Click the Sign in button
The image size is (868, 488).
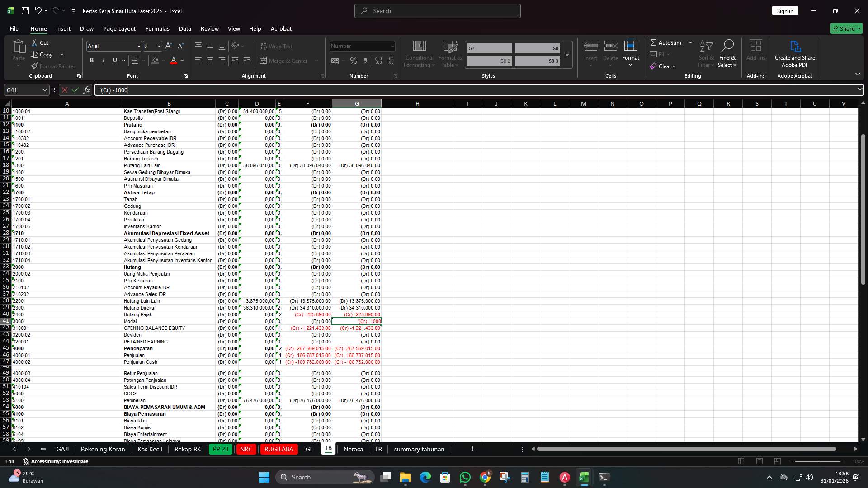pos(785,10)
